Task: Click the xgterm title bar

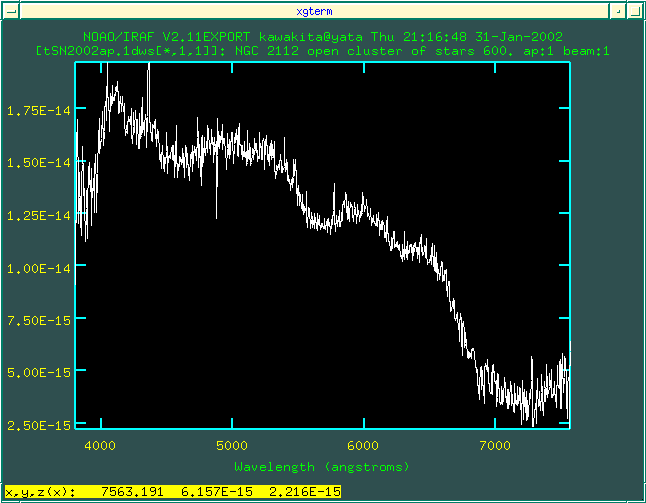Action: tap(314, 11)
